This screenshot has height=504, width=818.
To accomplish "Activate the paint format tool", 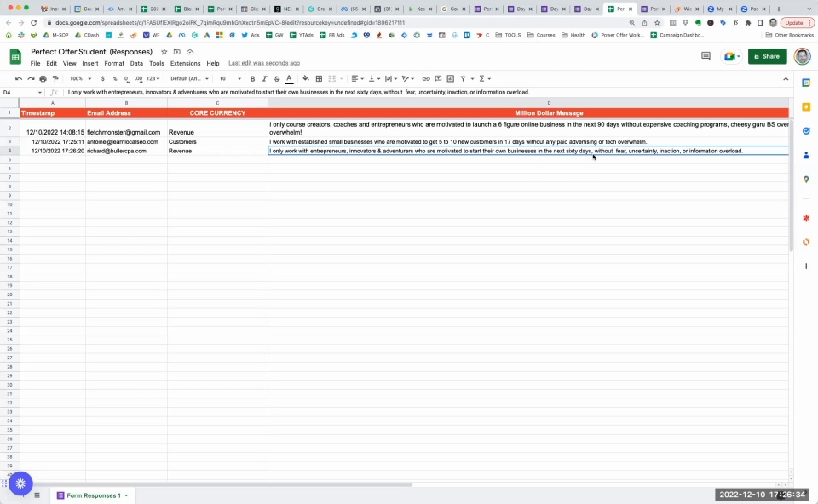I will pos(55,78).
